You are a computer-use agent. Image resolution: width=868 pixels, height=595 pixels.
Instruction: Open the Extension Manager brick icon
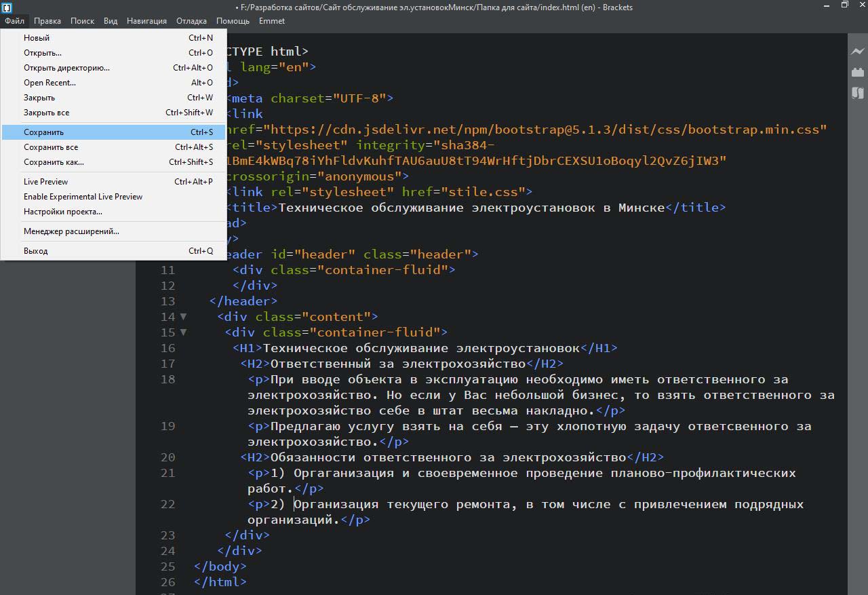(x=858, y=72)
